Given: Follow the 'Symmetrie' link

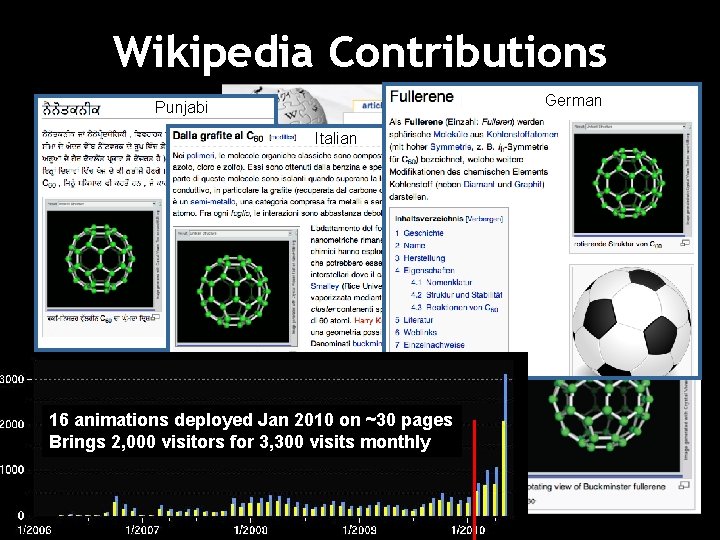Looking at the screenshot, I should (450, 147).
